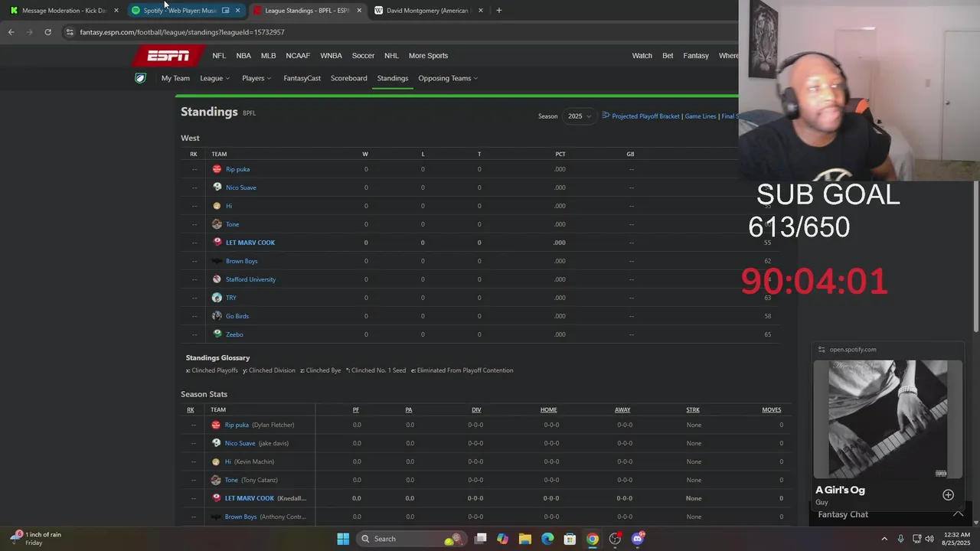Image resolution: width=980 pixels, height=551 pixels.
Task: Click Watch in ESPN header
Action: (642, 56)
